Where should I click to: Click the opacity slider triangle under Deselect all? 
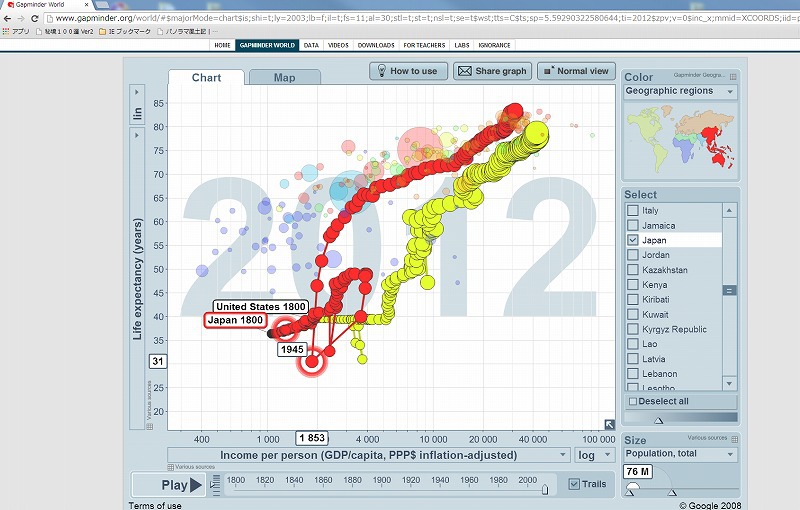(x=659, y=420)
